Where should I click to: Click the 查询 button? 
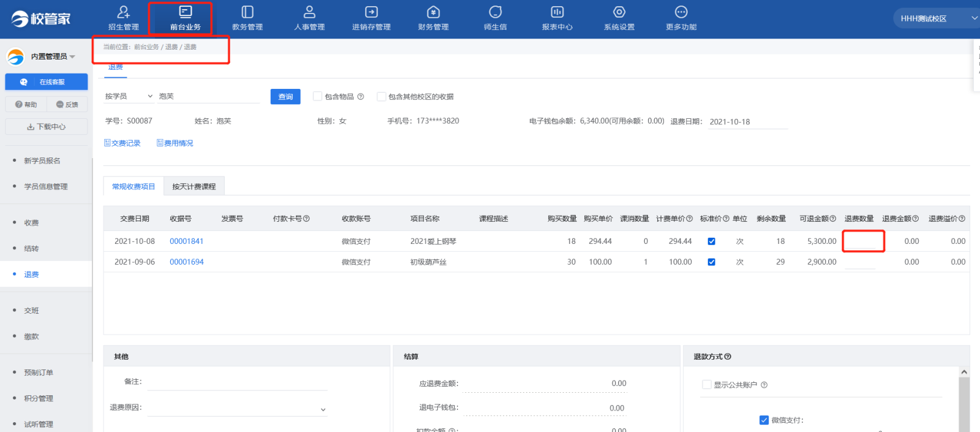pos(285,96)
